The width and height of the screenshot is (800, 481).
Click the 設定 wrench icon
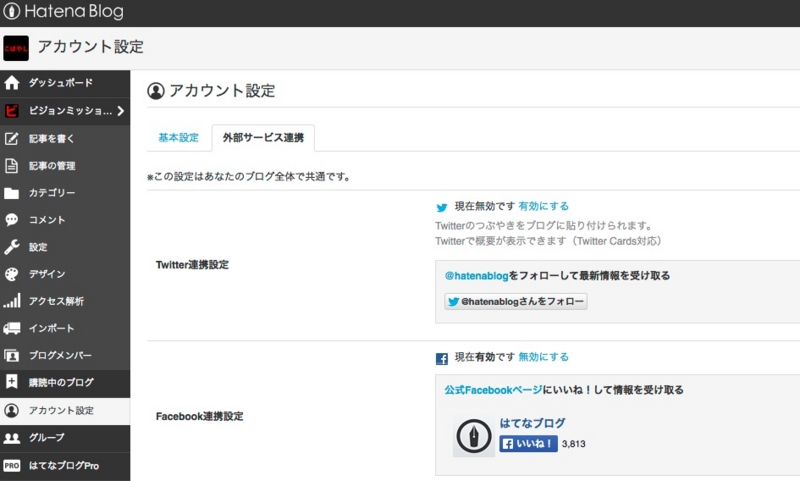click(x=12, y=247)
